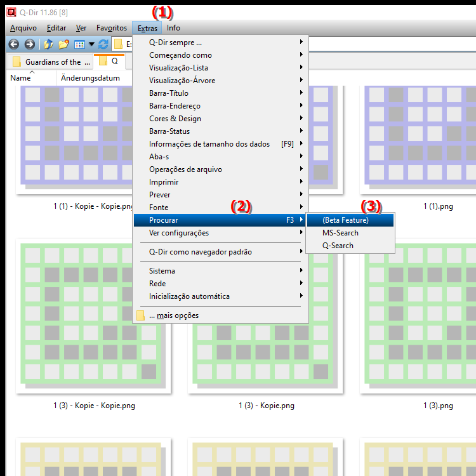This screenshot has height=476, width=476.
Task: Open the Inicialização automática submenu
Action: coord(221,296)
